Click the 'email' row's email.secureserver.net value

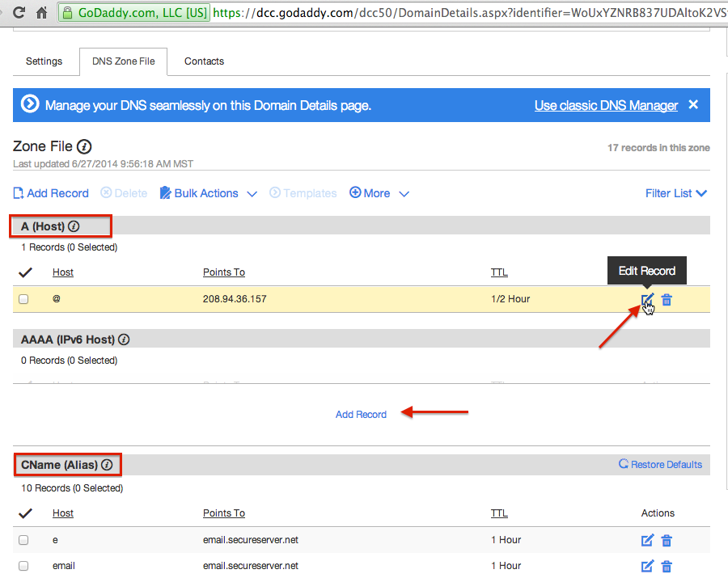[251, 566]
